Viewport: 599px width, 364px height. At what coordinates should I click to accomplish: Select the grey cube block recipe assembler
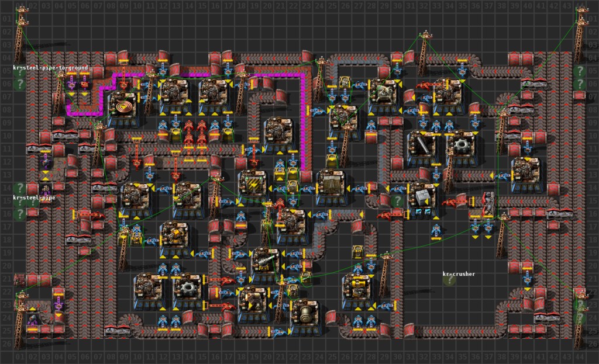click(x=422, y=200)
